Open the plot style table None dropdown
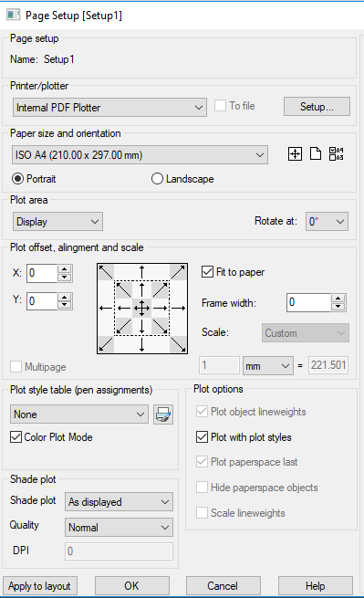Screen dimensions: 364x598 [79, 414]
